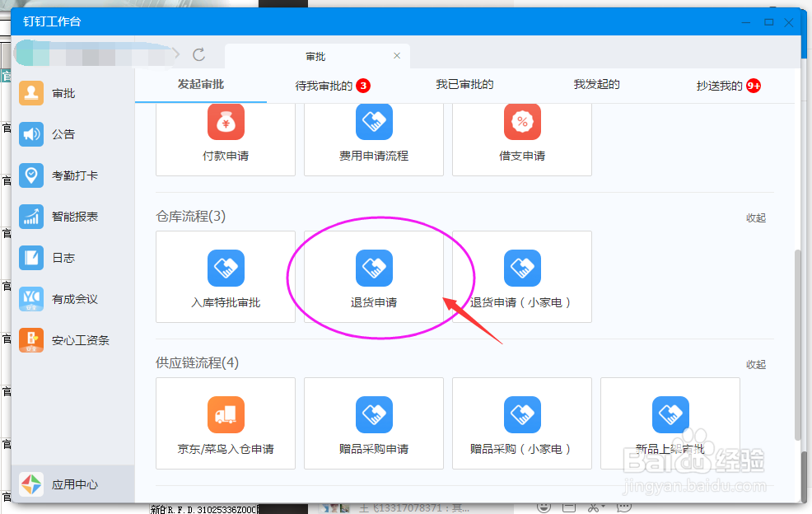Viewport: 812px width, 514px height.
Task: Collapse the 供应链流程 section via 收起
Action: tap(755, 363)
